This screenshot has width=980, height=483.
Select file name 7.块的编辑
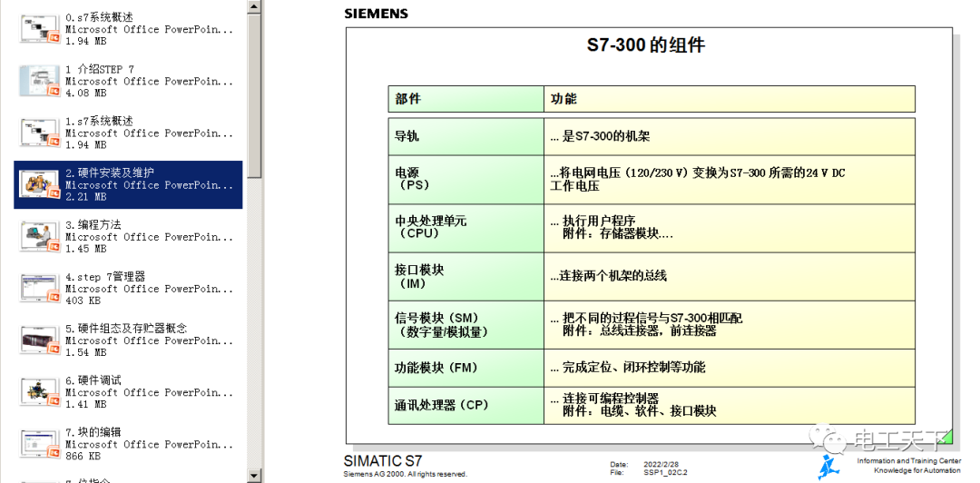(x=93, y=433)
